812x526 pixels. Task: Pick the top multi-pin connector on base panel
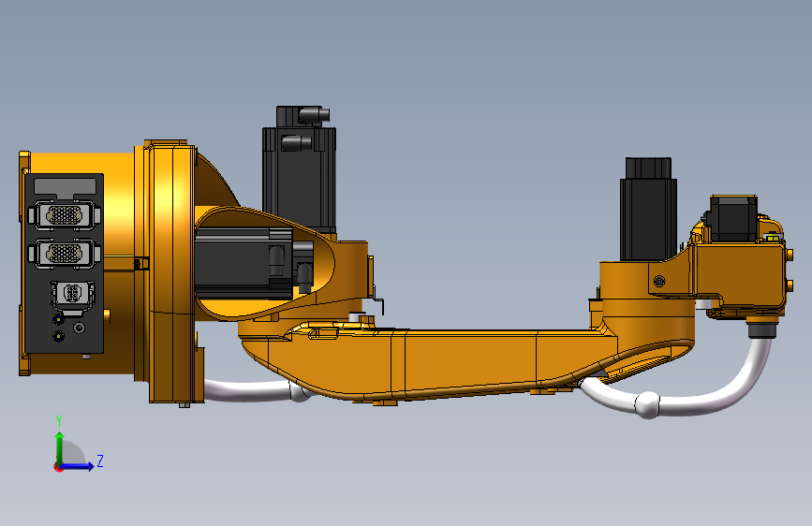pyautogui.click(x=65, y=215)
